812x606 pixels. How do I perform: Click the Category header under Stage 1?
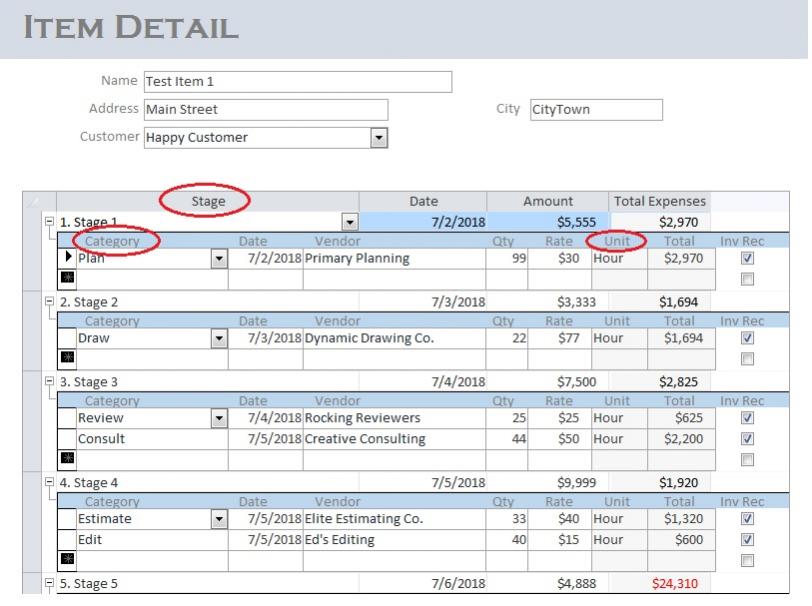point(112,241)
